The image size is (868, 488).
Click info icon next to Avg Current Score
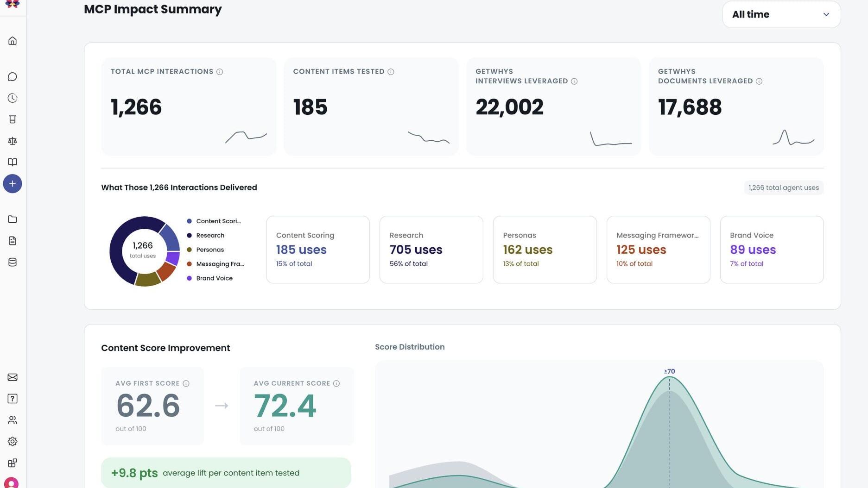(x=336, y=383)
